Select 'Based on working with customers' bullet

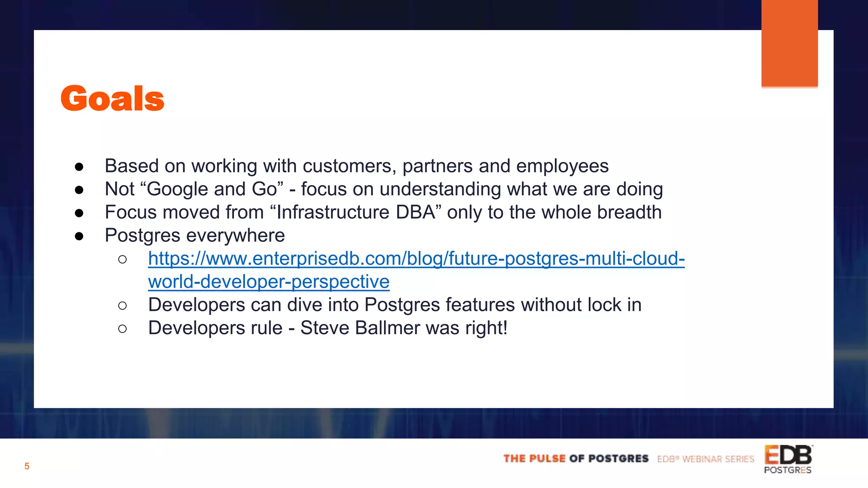pos(356,166)
